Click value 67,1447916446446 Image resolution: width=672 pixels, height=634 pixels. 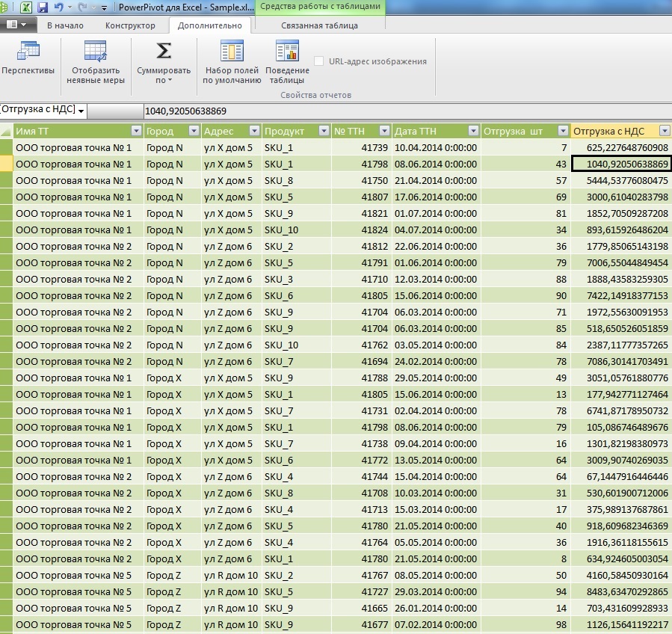pos(621,477)
